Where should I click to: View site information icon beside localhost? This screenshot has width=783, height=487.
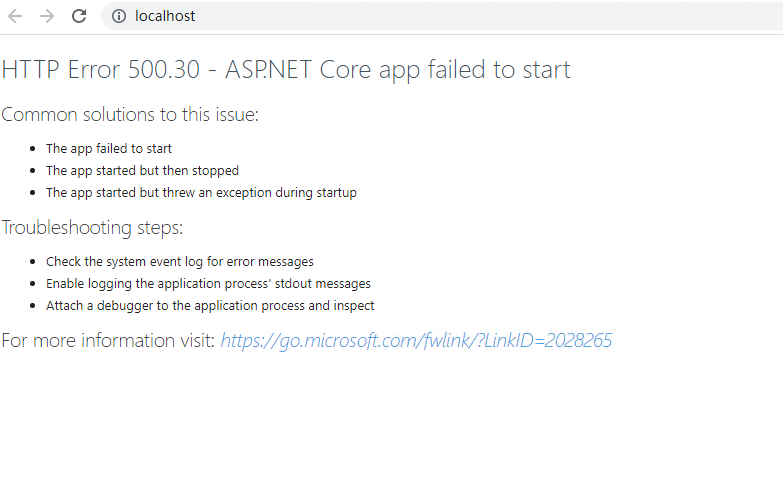(119, 16)
